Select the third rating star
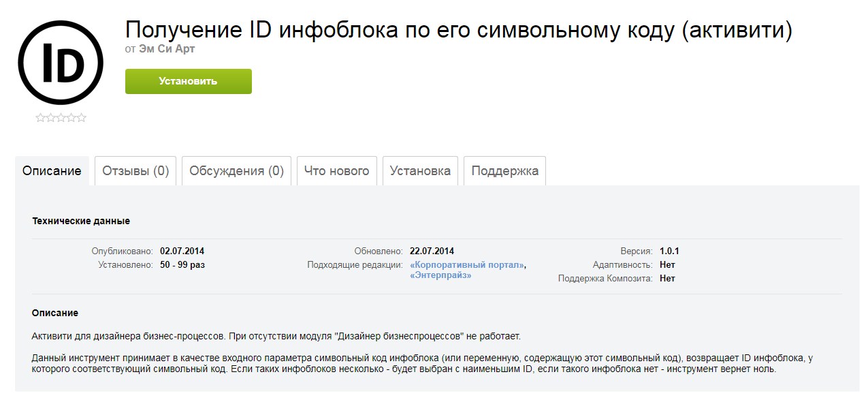The height and width of the screenshot is (415, 868). tap(62, 117)
